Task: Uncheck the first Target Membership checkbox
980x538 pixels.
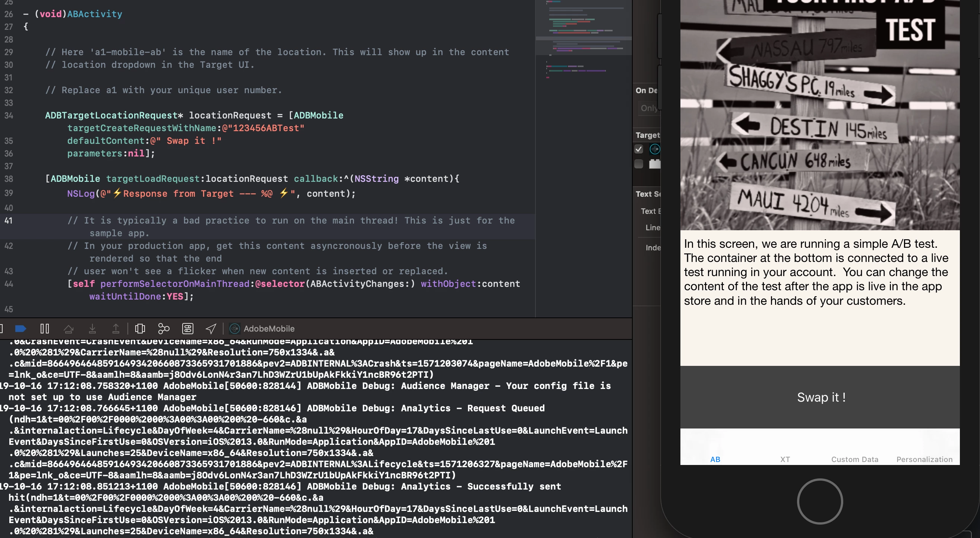Action: 639,149
